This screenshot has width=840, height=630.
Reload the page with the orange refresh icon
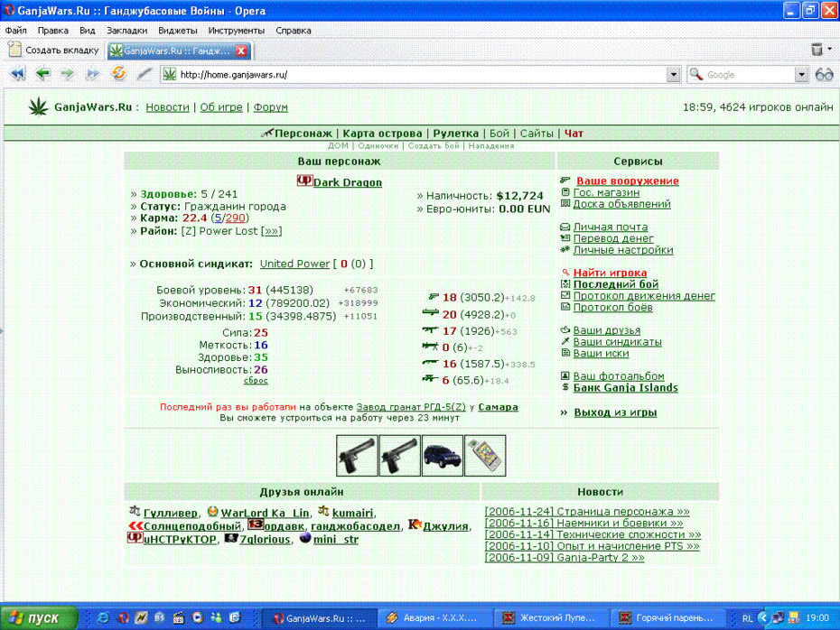pos(118,73)
